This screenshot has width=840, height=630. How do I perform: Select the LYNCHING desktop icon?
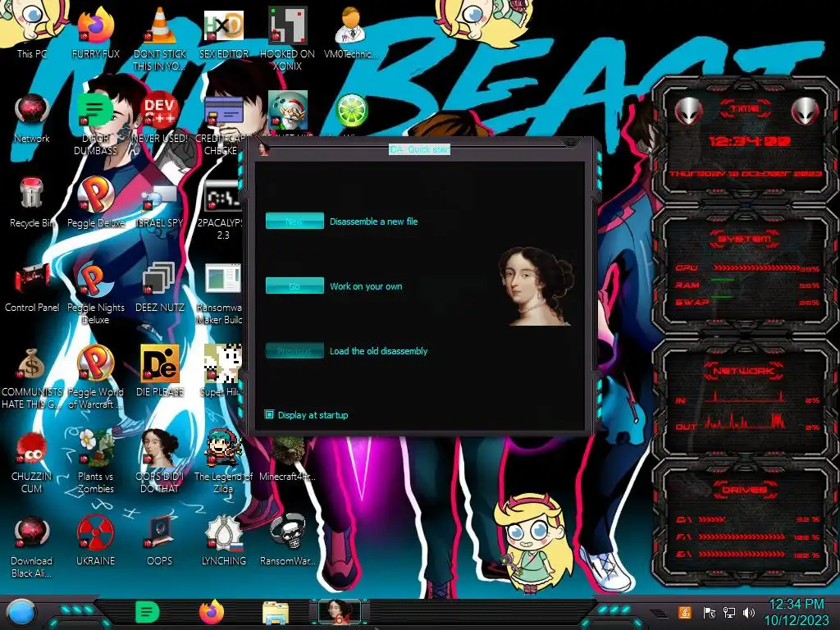coord(223,541)
